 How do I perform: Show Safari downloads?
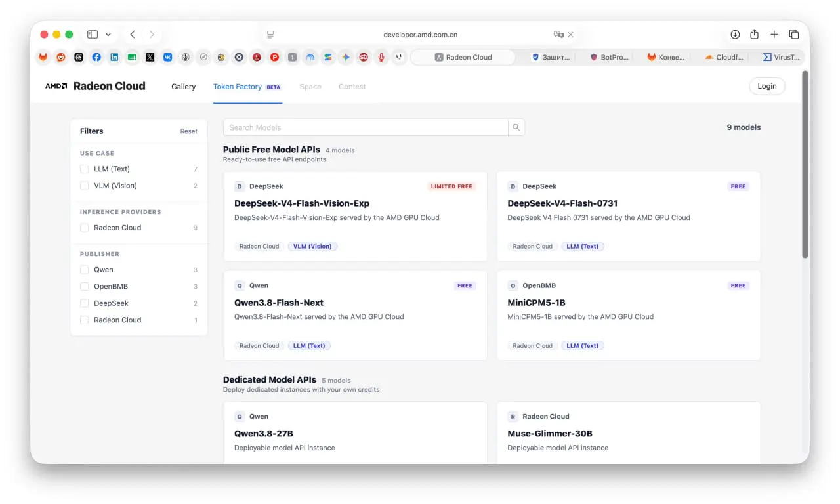pos(735,35)
